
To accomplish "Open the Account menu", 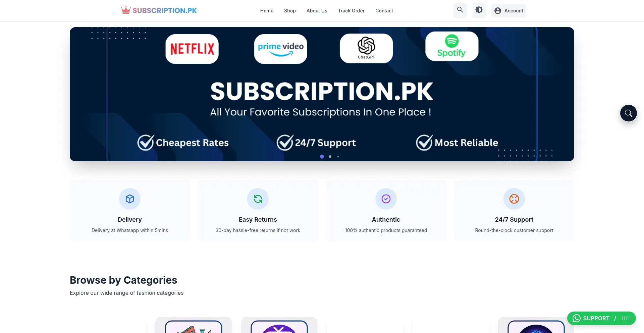I will click(x=508, y=11).
